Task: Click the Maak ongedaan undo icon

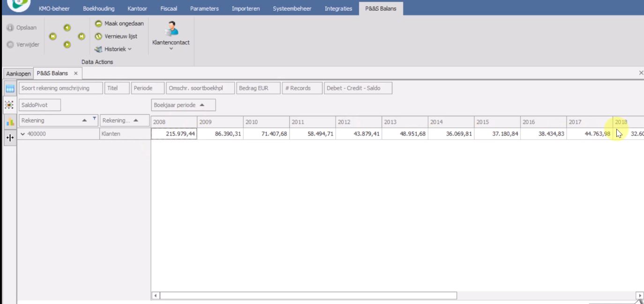Action: click(98, 23)
